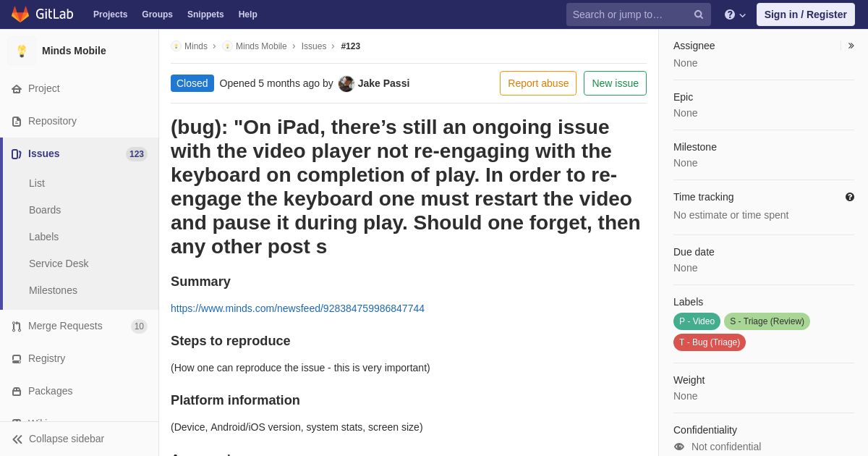
Task: Click the Issues count badge 123
Action: [137, 154]
